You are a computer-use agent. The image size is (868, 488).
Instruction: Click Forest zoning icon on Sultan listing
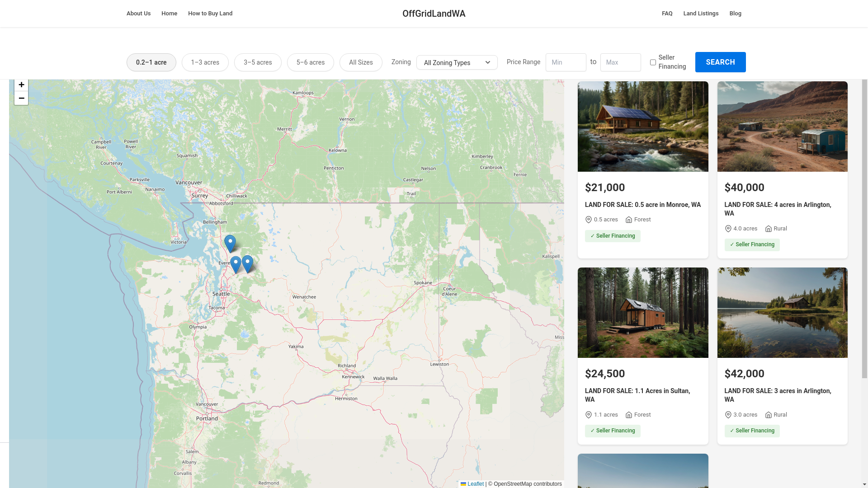pos(629,415)
